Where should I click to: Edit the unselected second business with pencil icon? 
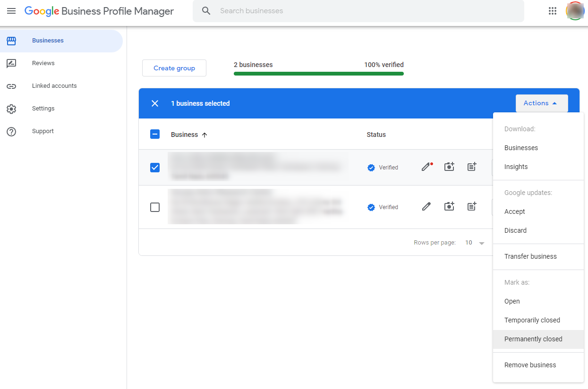(426, 207)
